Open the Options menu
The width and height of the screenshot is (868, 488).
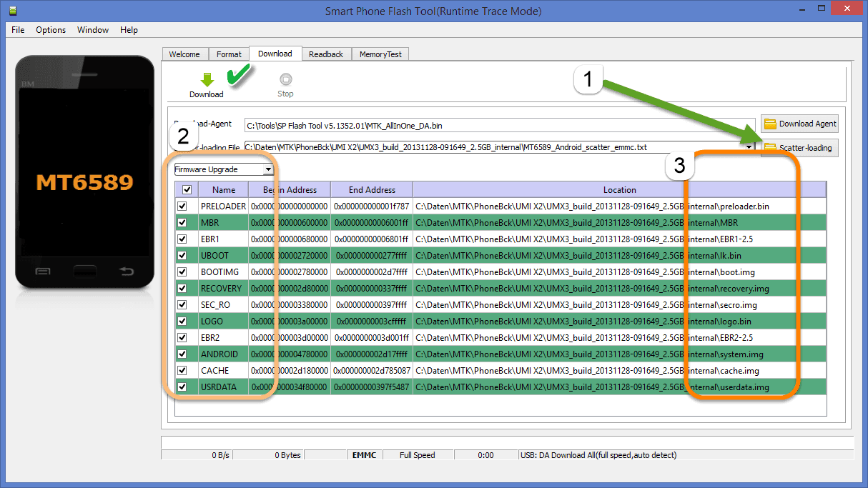(x=51, y=30)
